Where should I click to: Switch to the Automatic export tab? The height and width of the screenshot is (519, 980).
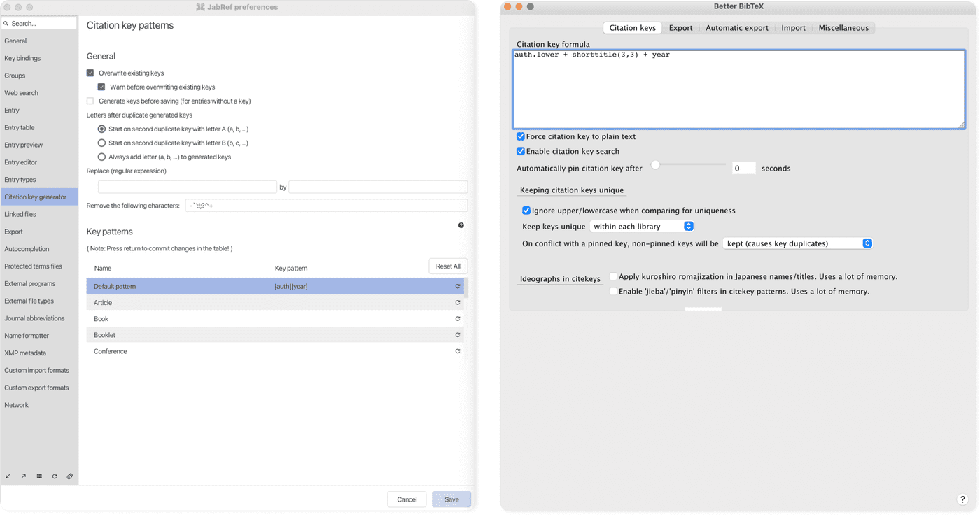737,27
